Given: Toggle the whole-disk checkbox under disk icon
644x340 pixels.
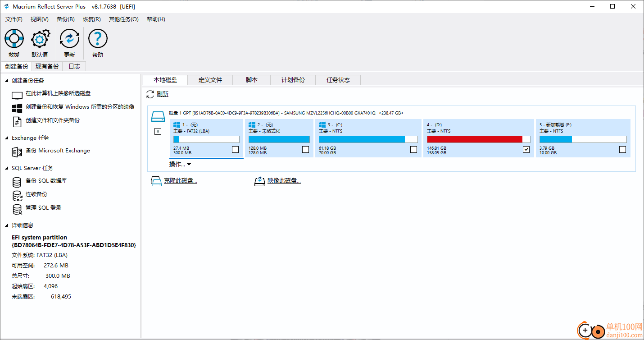Looking at the screenshot, I should (x=158, y=132).
